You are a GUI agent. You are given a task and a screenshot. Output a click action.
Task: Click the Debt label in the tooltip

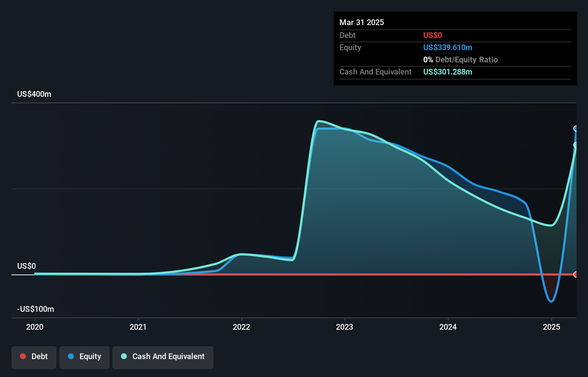pos(347,35)
